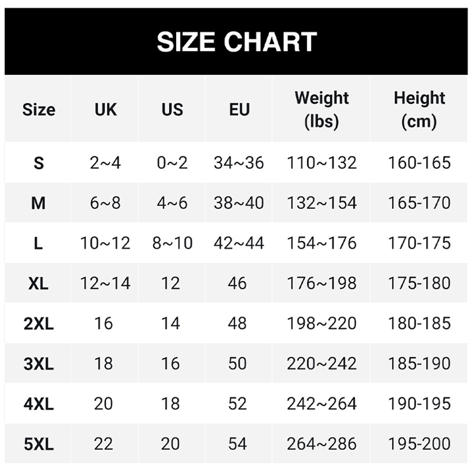476x476 pixels.
Task: Select the Size column header
Action: pos(39,109)
